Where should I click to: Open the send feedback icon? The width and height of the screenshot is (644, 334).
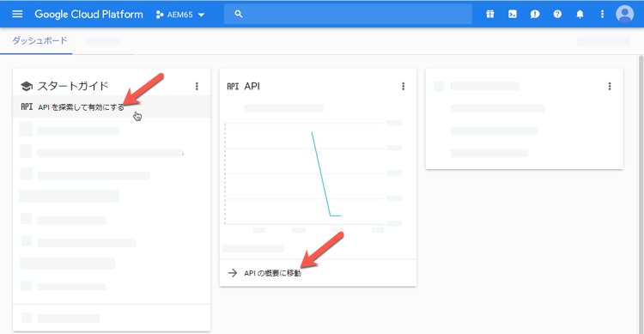(535, 15)
